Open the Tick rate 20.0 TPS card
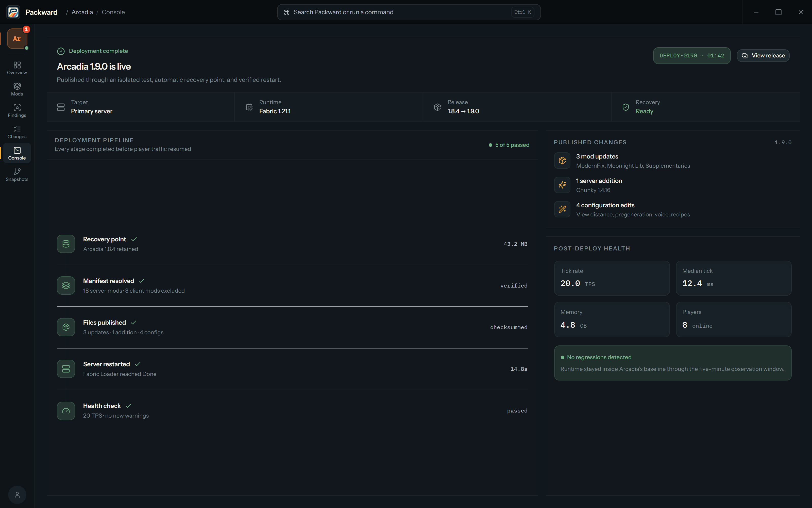812x508 pixels. pyautogui.click(x=612, y=278)
